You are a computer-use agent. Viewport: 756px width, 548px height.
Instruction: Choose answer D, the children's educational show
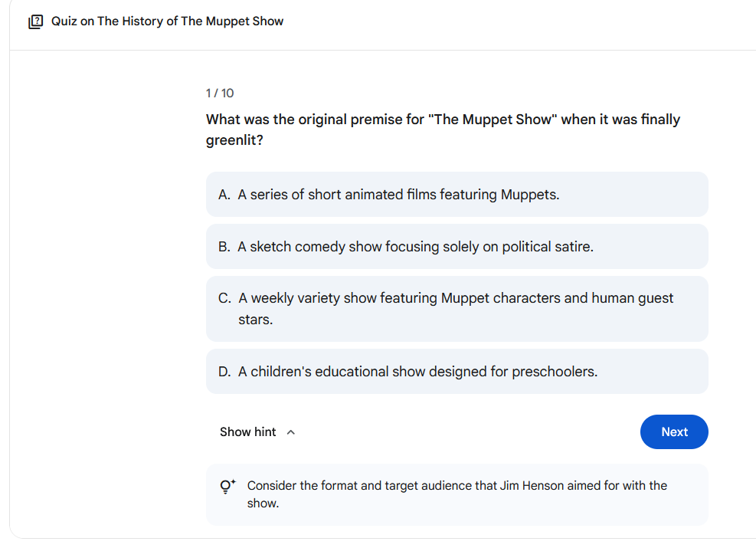[457, 372]
